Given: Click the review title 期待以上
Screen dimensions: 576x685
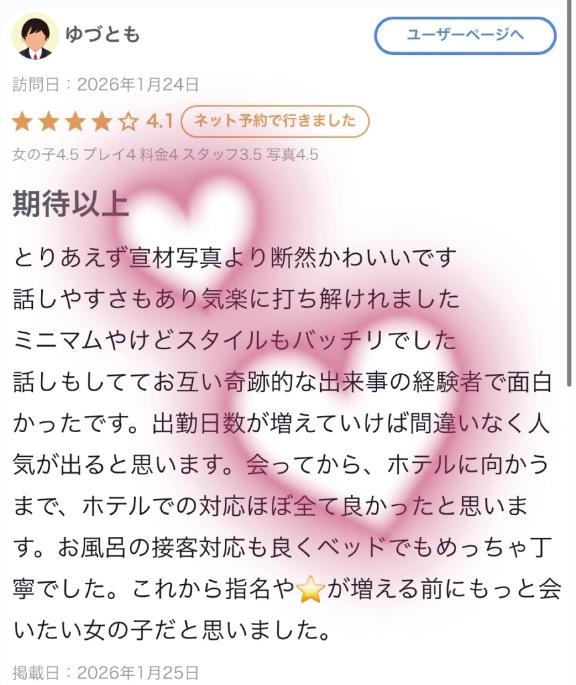Looking at the screenshot, I should tap(71, 203).
